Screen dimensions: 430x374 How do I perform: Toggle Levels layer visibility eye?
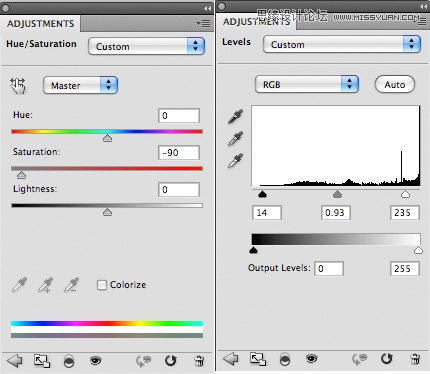[311, 358]
